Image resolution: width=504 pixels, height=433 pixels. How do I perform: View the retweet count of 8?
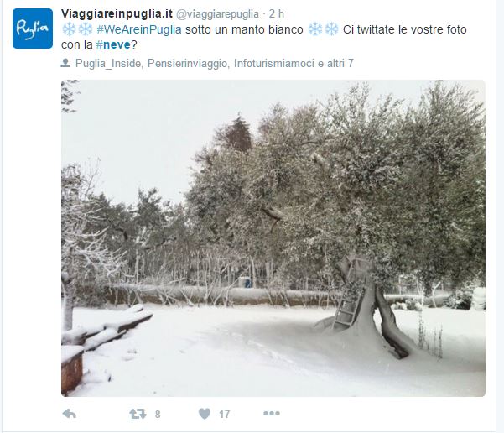(x=158, y=414)
